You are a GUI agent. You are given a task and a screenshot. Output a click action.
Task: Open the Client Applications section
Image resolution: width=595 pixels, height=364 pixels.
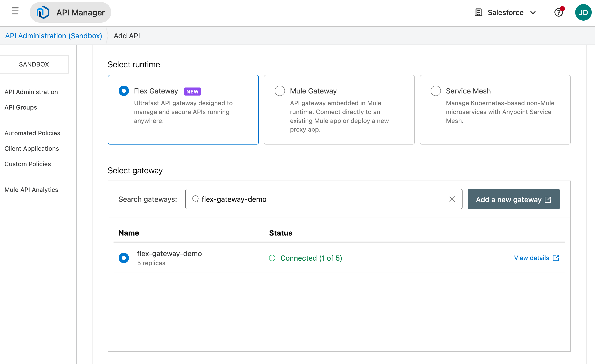point(32,148)
